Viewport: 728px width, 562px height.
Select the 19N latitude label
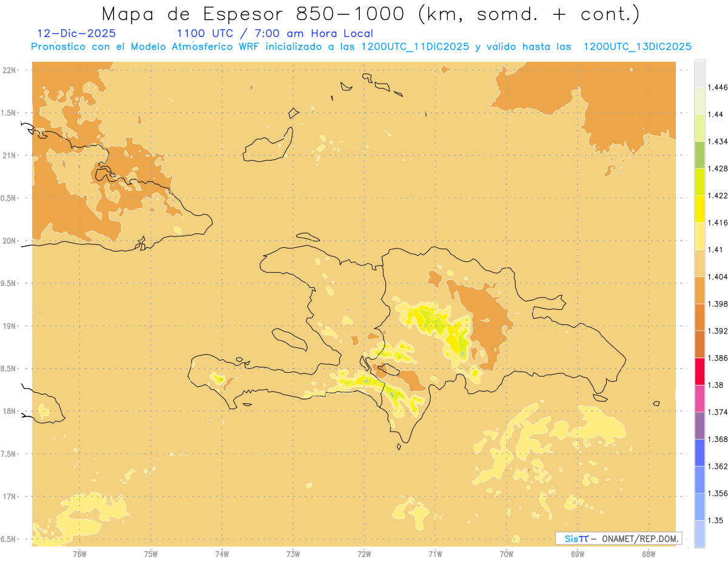(10, 326)
